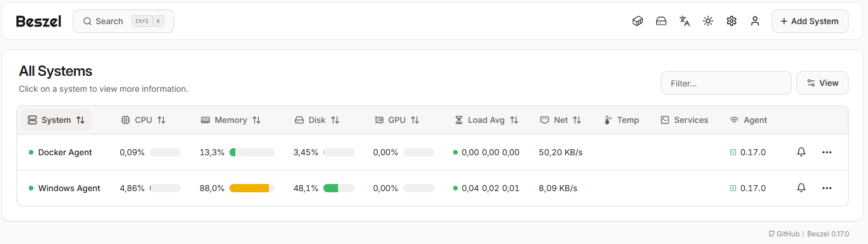Sort by Memory column header
868x244 pixels.
[231, 120]
